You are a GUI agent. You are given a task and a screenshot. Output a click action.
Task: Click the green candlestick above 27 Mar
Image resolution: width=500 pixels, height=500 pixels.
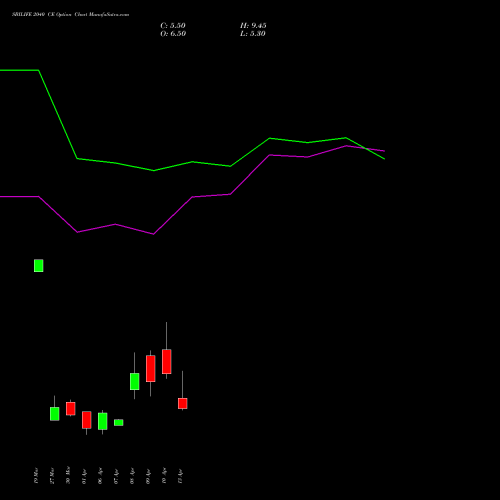point(55,414)
